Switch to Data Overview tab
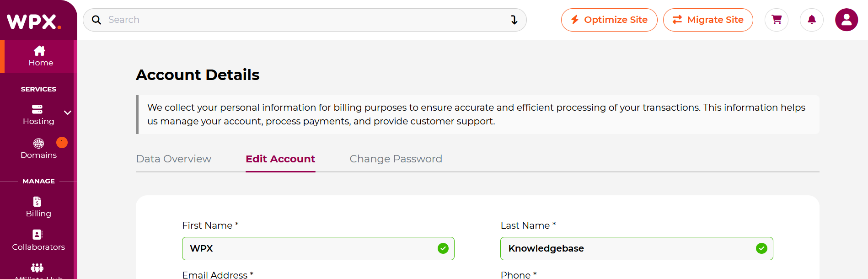868x279 pixels. [174, 159]
